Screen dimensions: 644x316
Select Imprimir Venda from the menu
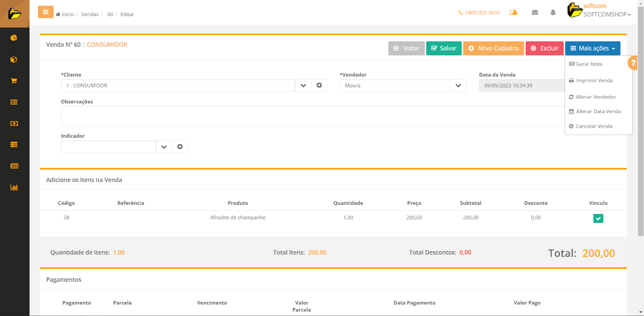(594, 81)
